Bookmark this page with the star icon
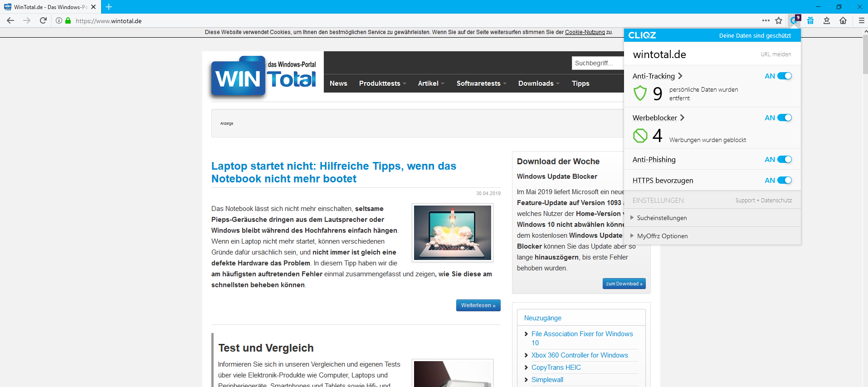This screenshot has width=868, height=387. click(x=779, y=20)
